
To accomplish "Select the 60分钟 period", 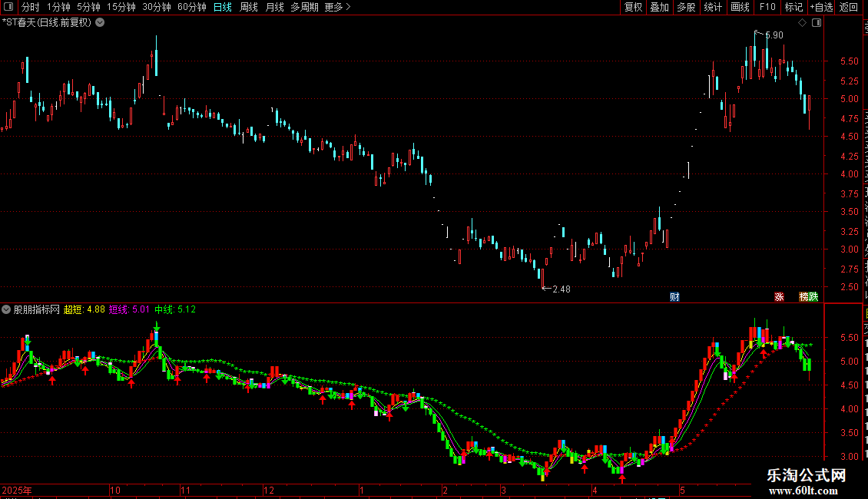I will pyautogui.click(x=192, y=7).
